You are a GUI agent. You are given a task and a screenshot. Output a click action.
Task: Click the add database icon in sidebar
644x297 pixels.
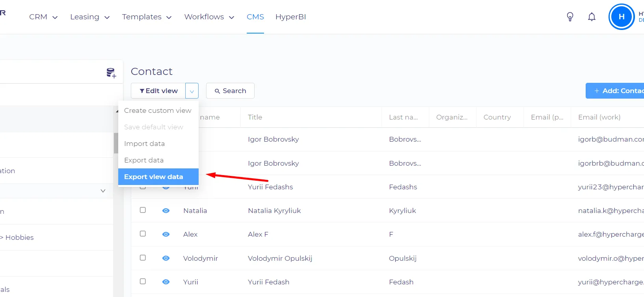(111, 73)
